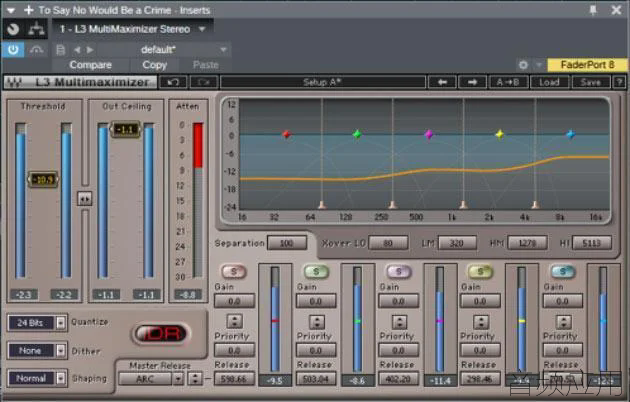Redo the plugin change
Screen dimensions: 630x402
(204, 82)
